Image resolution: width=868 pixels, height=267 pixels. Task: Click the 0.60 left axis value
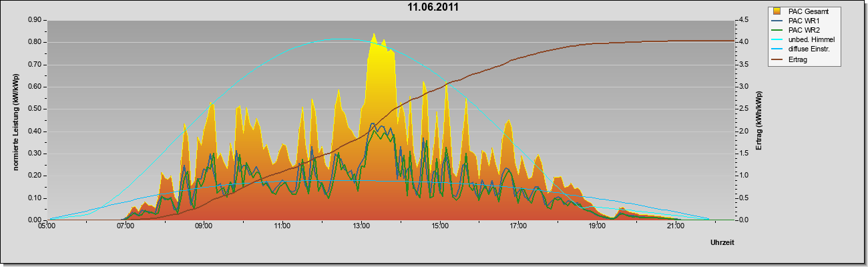pyautogui.click(x=35, y=87)
